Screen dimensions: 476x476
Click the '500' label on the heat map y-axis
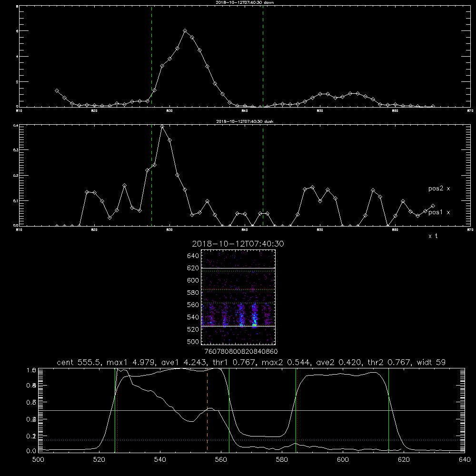click(193, 342)
